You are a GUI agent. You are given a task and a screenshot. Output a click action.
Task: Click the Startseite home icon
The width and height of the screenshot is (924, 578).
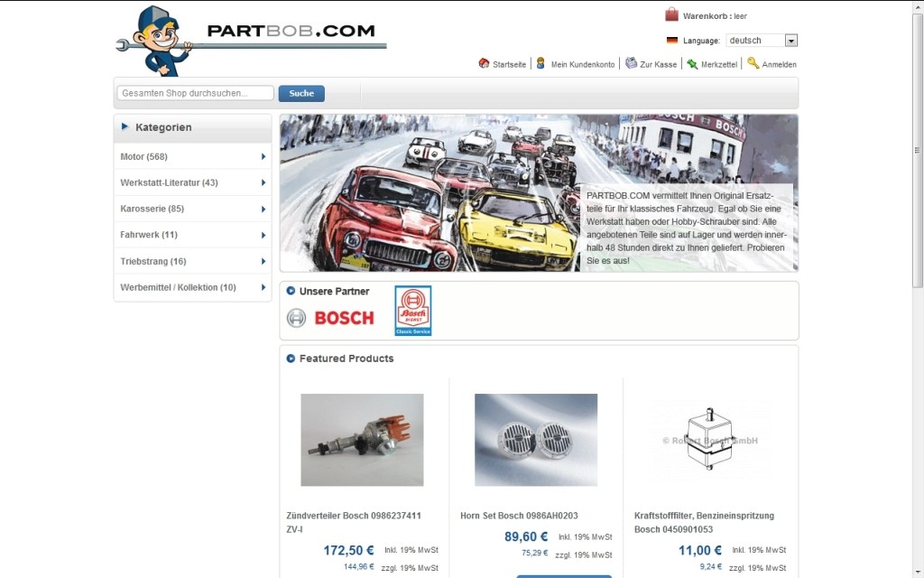(x=484, y=64)
